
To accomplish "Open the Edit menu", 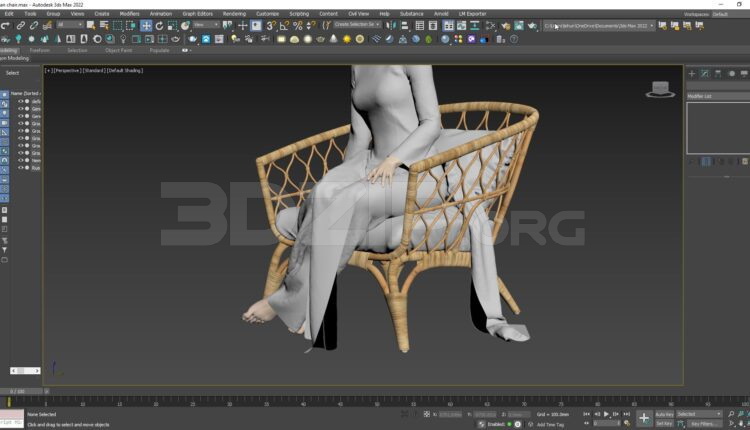I will tap(9, 14).
